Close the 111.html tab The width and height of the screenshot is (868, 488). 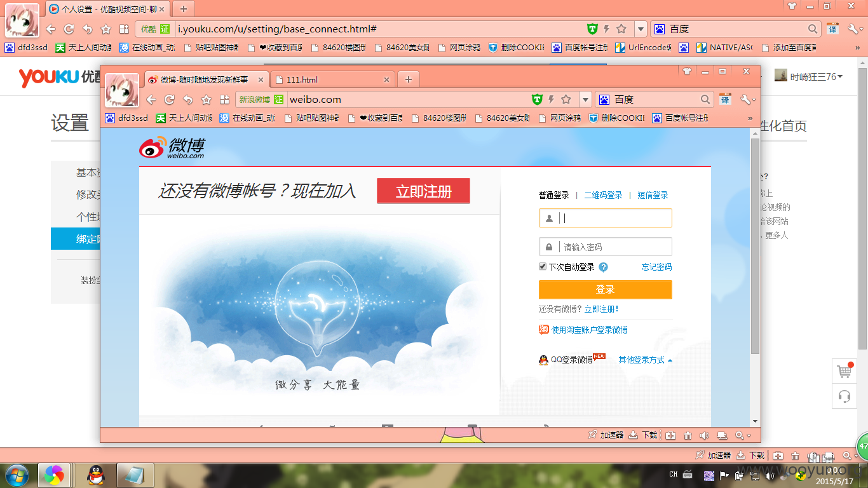(x=386, y=79)
